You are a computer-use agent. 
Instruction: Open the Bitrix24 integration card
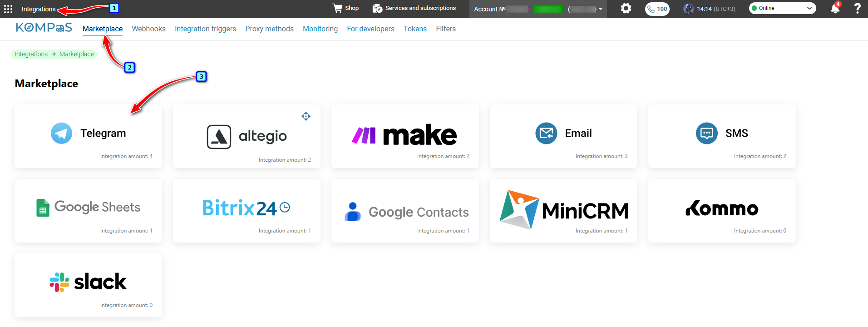pyautogui.click(x=247, y=211)
